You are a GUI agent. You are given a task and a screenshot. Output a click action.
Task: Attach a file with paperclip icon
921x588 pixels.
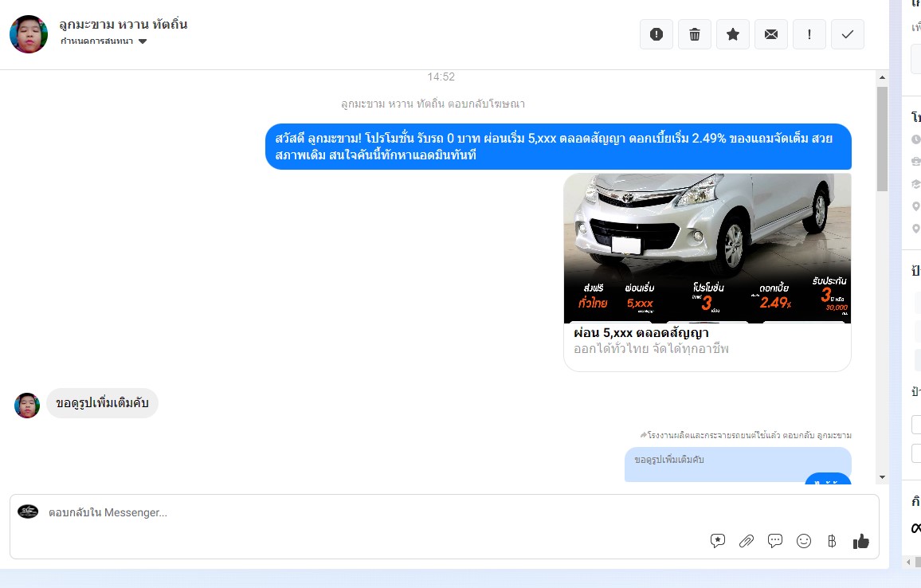pyautogui.click(x=747, y=541)
